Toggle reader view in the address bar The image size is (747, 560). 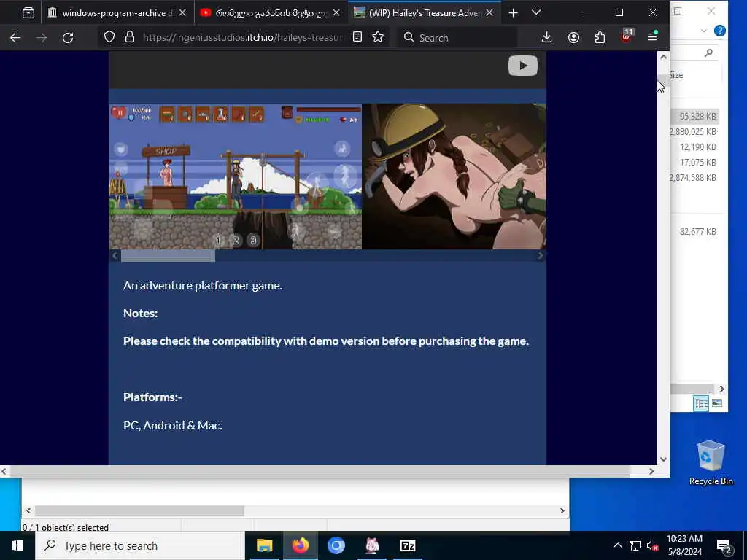(357, 37)
